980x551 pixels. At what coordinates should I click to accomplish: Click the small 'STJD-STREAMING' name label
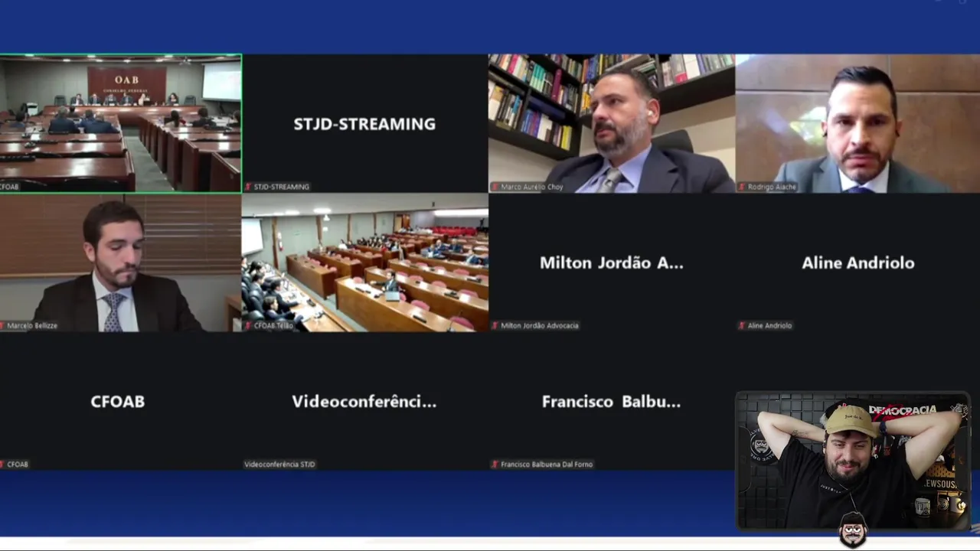(x=282, y=187)
